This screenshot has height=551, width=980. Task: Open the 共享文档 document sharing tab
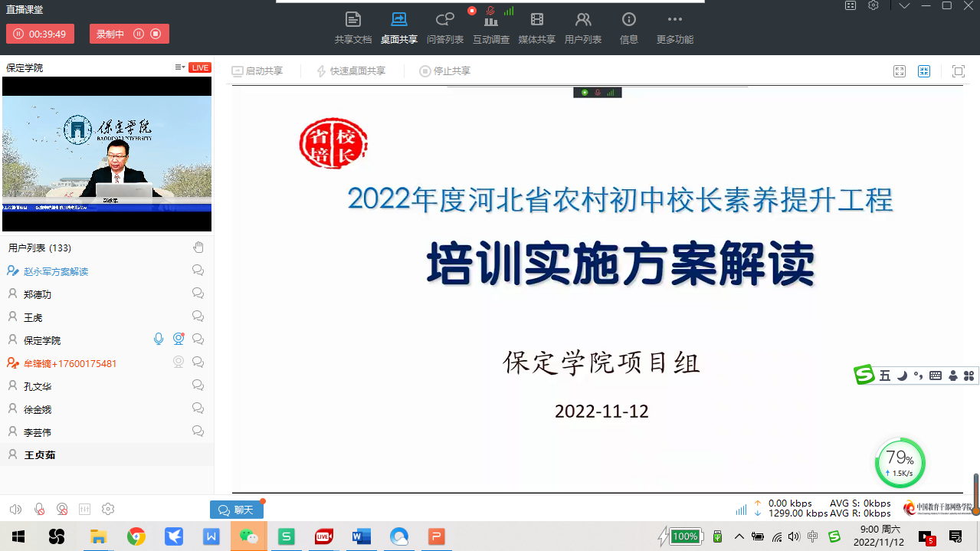352,28
